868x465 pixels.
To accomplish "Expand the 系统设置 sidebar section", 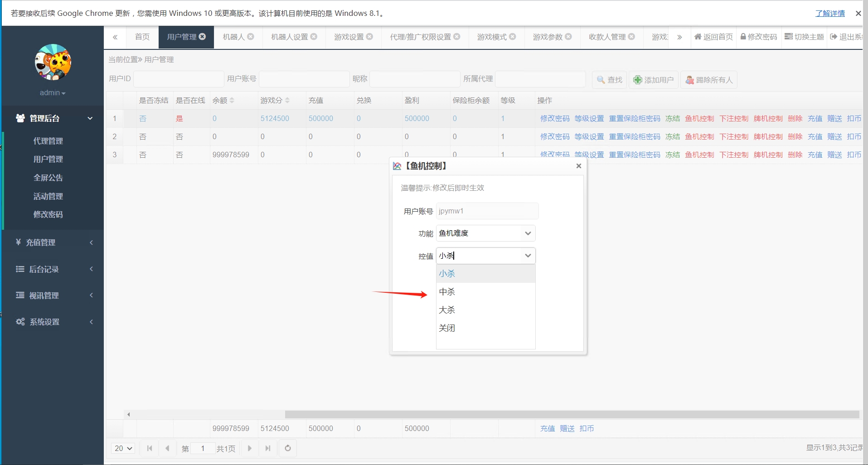I will (53, 322).
